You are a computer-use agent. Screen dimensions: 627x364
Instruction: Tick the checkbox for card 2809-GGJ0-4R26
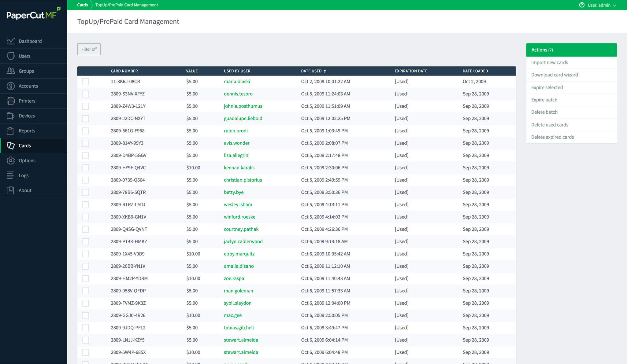point(86,315)
